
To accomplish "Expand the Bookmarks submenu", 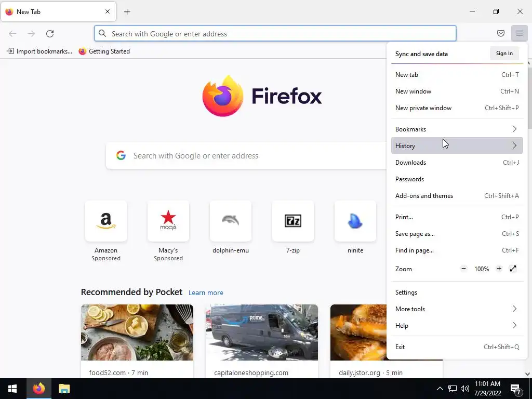I will click(x=457, y=129).
